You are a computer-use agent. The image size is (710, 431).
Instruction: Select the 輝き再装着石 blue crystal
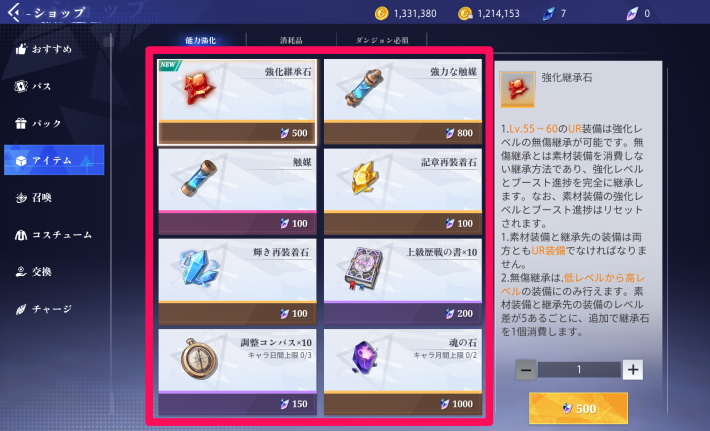237,282
